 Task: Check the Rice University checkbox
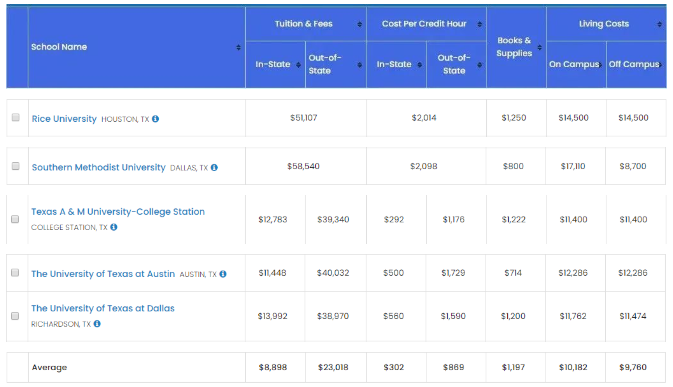(x=16, y=117)
